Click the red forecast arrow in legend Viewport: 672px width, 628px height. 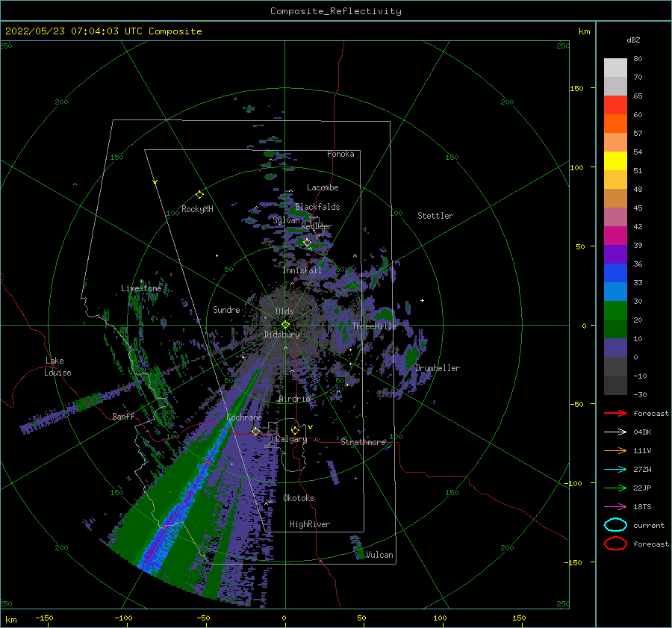pyautogui.click(x=615, y=413)
